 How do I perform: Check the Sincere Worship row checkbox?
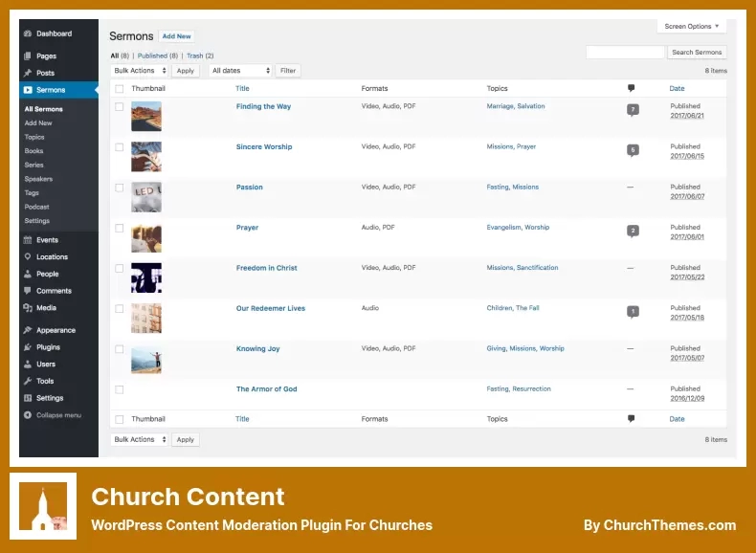[x=119, y=147]
